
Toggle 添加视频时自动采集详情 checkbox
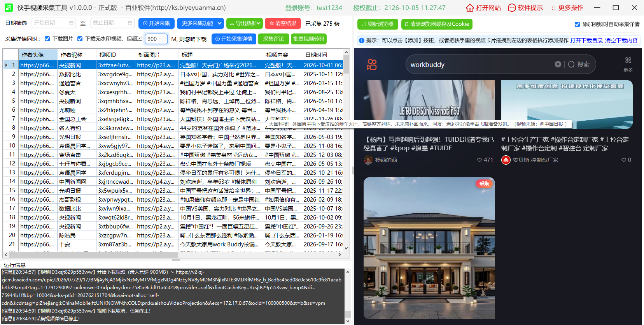577,24
